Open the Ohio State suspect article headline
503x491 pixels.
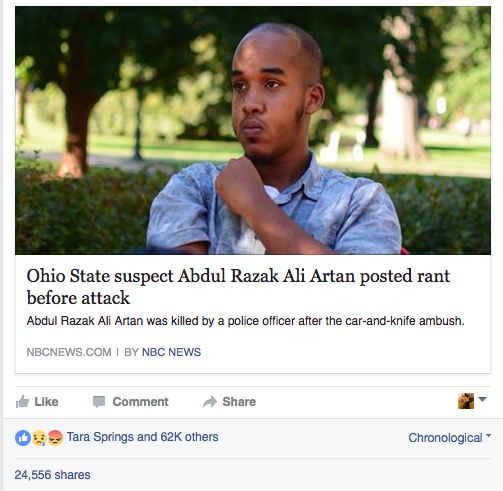(238, 287)
